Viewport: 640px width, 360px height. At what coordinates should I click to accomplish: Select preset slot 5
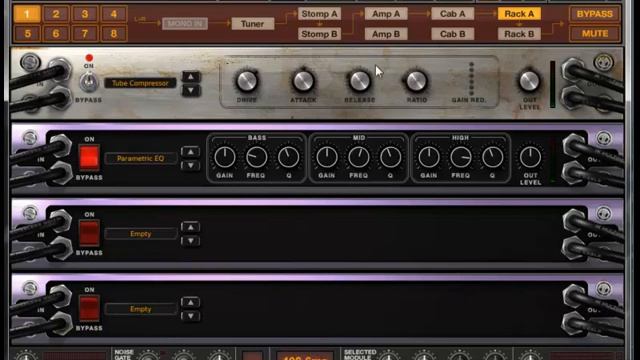pos(27,33)
